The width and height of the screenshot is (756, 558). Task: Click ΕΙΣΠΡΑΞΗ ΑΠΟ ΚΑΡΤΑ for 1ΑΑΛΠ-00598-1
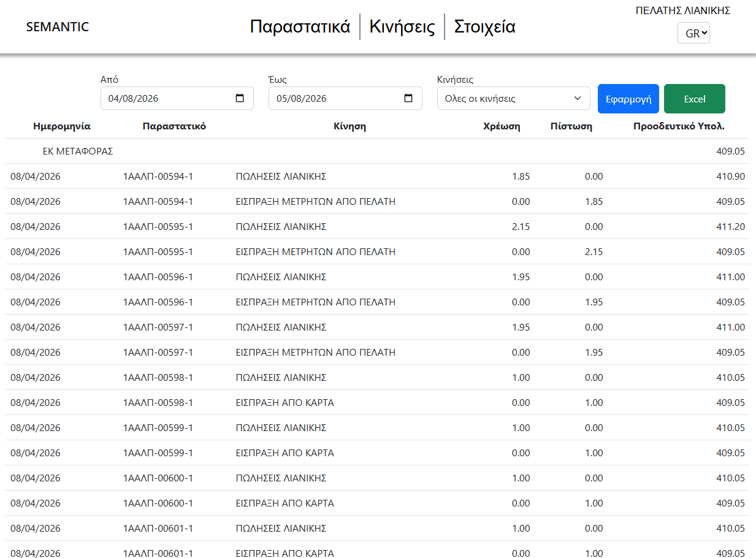pyautogui.click(x=285, y=402)
